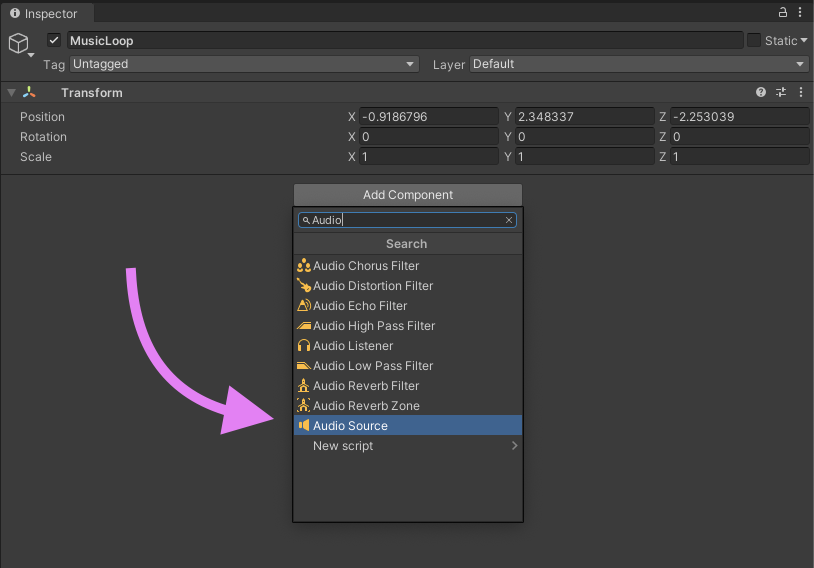The height and width of the screenshot is (568, 814).
Task: Select the Audio Listener headphones entry
Action: 352,346
